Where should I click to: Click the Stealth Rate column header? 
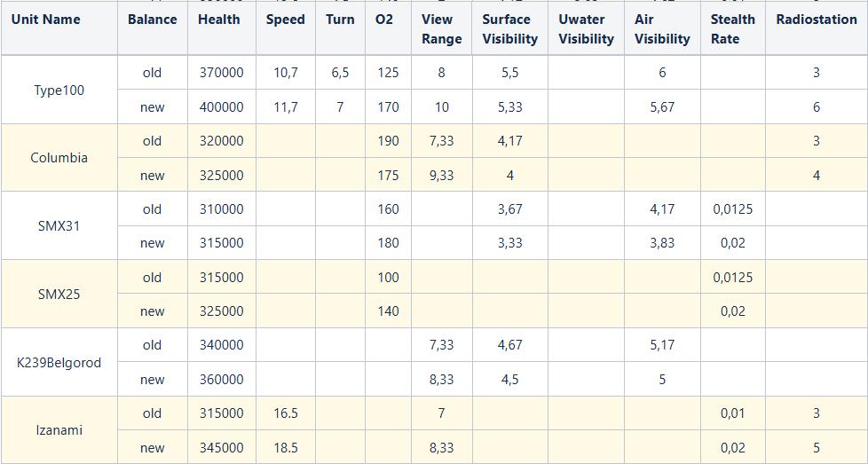733,28
